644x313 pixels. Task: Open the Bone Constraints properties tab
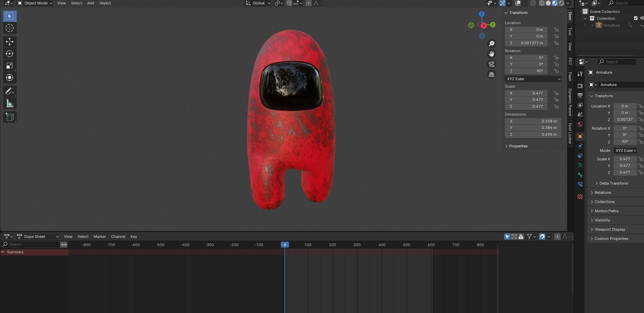(580, 184)
